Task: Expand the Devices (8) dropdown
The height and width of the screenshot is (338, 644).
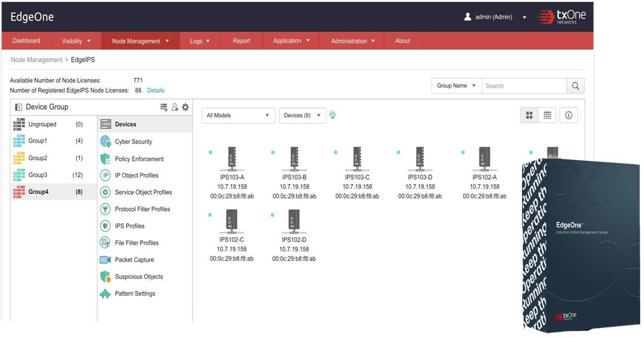Action: click(x=302, y=115)
